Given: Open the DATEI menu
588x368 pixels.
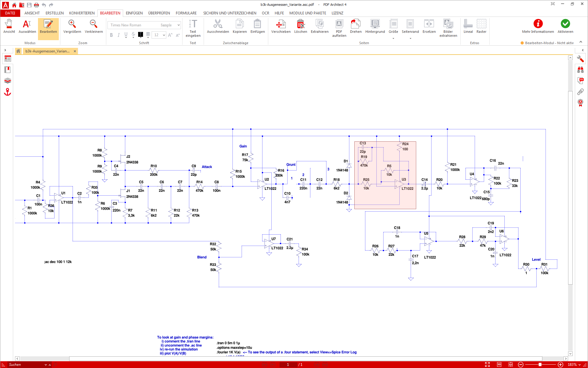Looking at the screenshot, I should click(x=10, y=13).
